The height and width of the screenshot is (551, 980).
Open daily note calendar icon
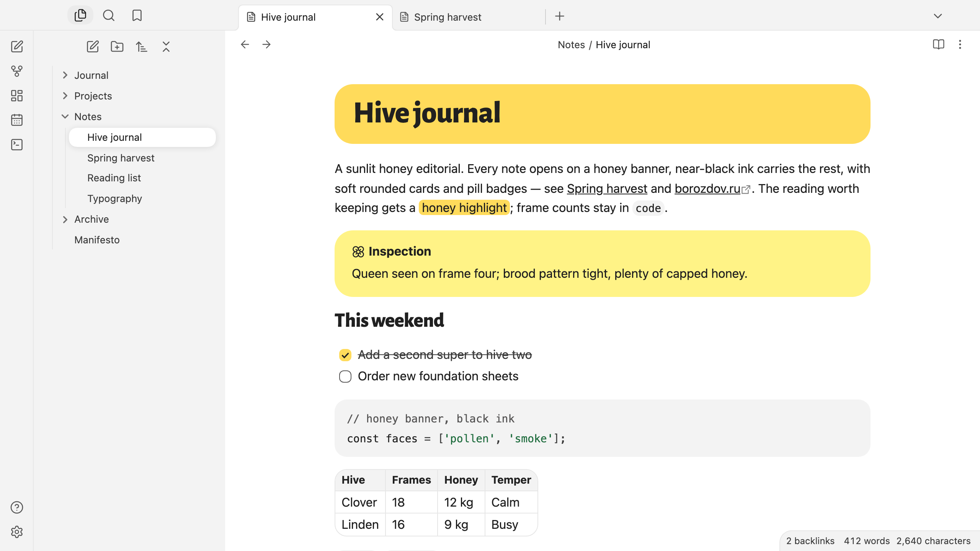pyautogui.click(x=17, y=120)
